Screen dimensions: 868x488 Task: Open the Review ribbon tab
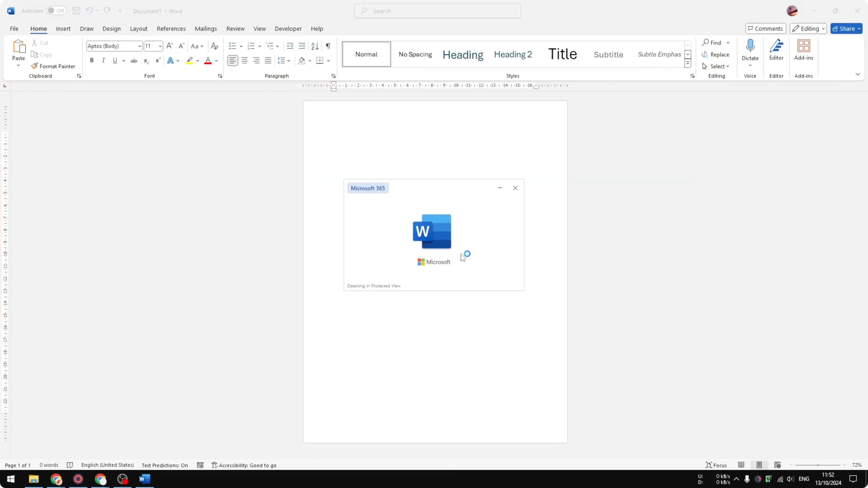pyautogui.click(x=235, y=29)
